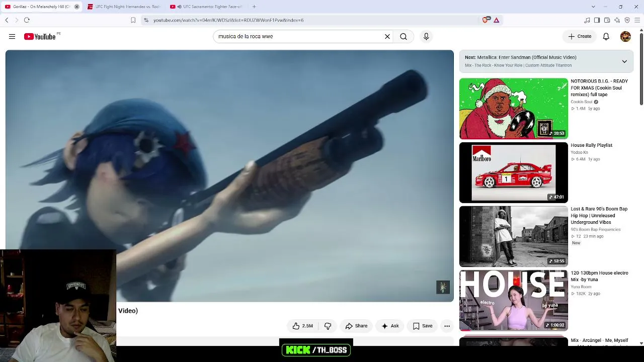Save the video to a playlist
644x362 pixels.
(423, 326)
